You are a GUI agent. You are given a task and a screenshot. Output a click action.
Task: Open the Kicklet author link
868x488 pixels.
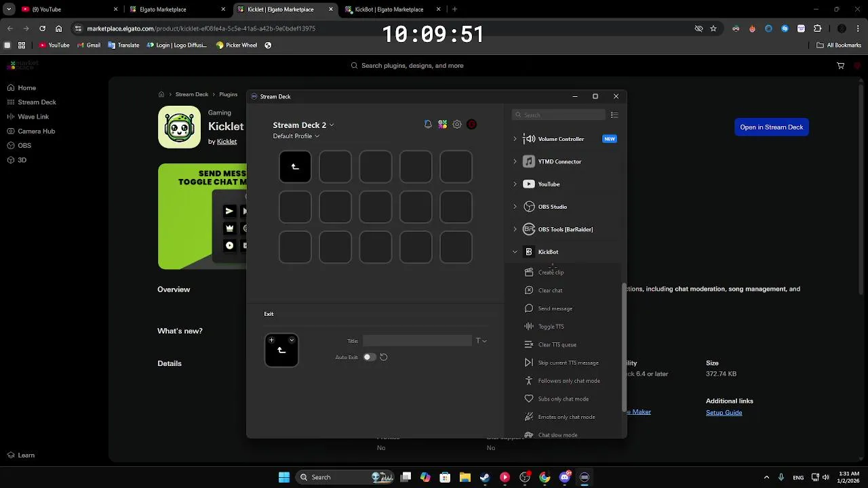(227, 142)
